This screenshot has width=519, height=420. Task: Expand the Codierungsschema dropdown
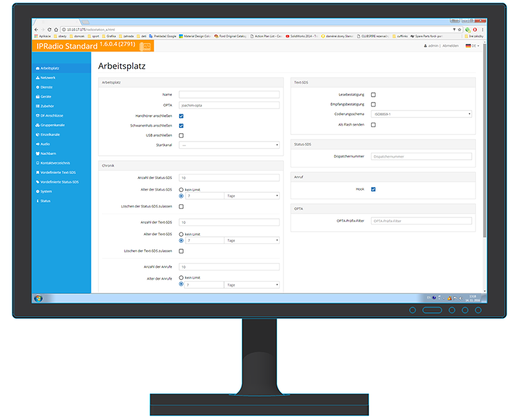(x=421, y=114)
